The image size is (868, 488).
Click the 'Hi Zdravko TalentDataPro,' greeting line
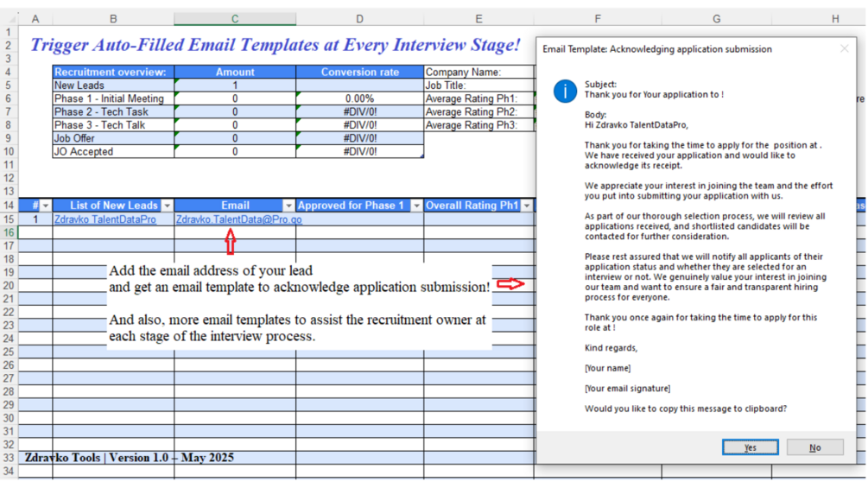pyautogui.click(x=637, y=125)
